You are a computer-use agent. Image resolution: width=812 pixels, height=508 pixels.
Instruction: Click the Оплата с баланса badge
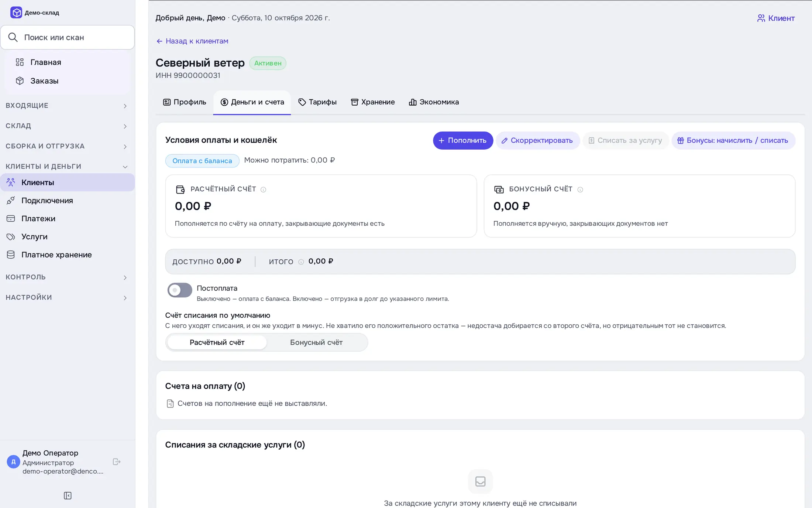tap(202, 161)
